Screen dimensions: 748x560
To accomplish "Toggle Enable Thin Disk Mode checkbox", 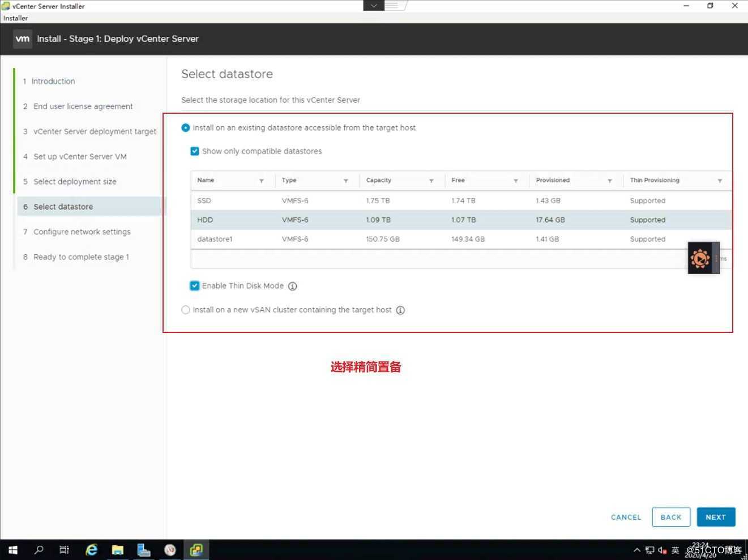I will click(x=195, y=285).
